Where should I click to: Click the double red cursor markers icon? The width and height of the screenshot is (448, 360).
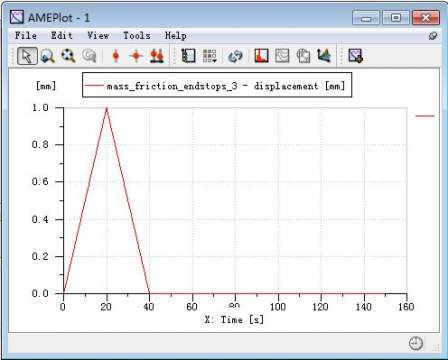click(x=157, y=56)
